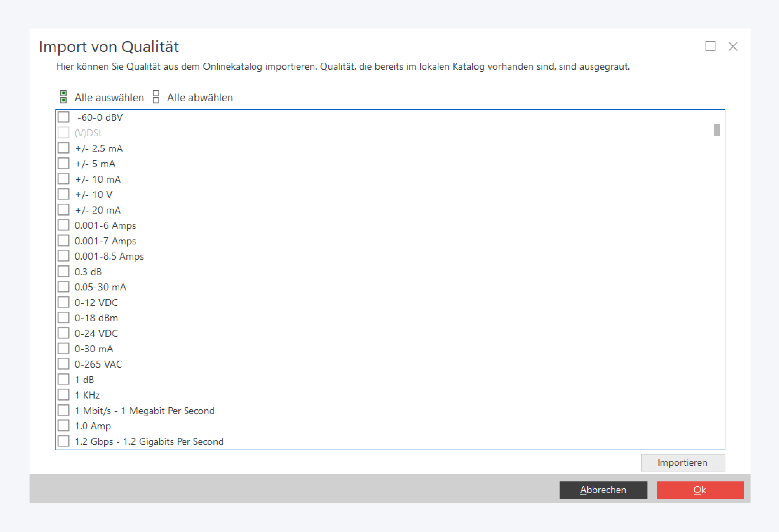Close the Import von Qualität dialog
This screenshot has height=532, width=779.
click(x=733, y=46)
